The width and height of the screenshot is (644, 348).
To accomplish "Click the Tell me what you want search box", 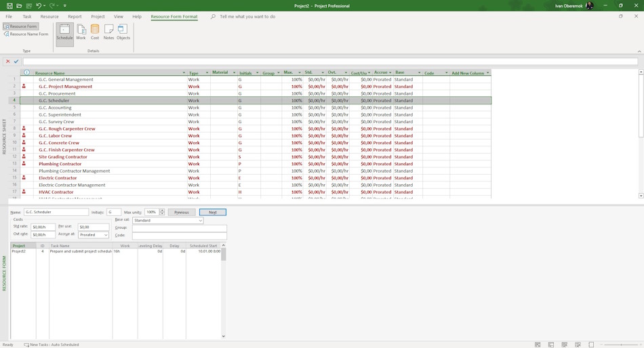I will (x=247, y=16).
